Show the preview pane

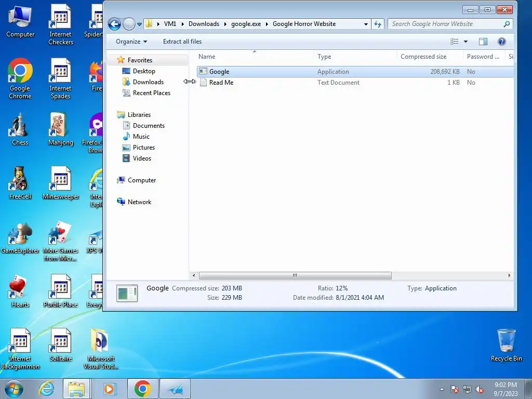(483, 42)
